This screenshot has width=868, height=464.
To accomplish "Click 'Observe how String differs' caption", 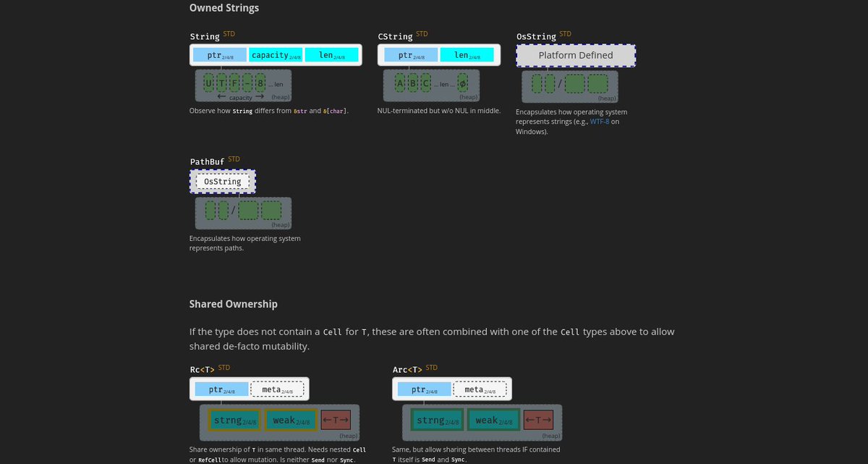I will pyautogui.click(x=269, y=111).
